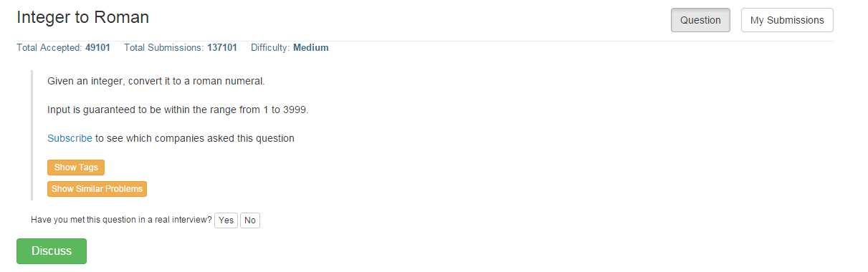Click the Total Submissions label
The image size is (868, 272).
click(164, 48)
